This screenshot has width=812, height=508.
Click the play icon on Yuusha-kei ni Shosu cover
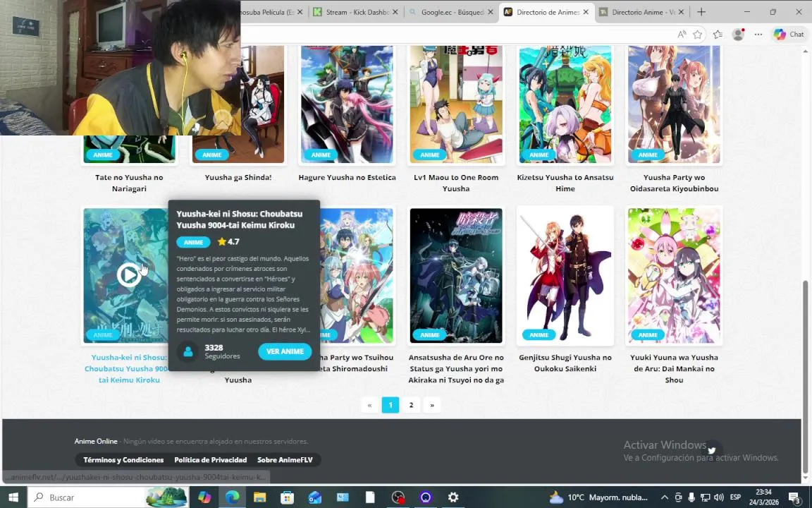point(128,274)
